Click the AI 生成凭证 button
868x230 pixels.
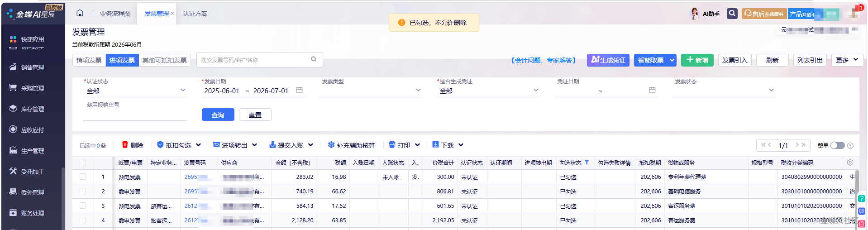(608, 60)
